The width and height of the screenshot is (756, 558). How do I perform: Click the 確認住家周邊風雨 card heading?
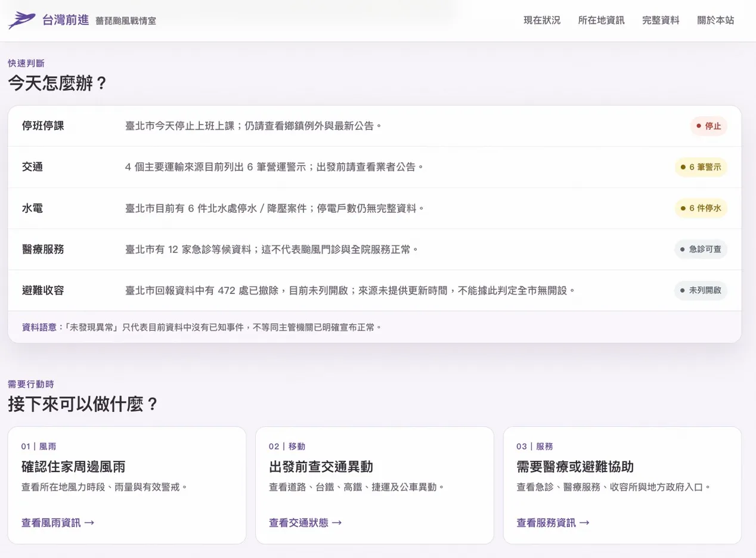pos(73,467)
